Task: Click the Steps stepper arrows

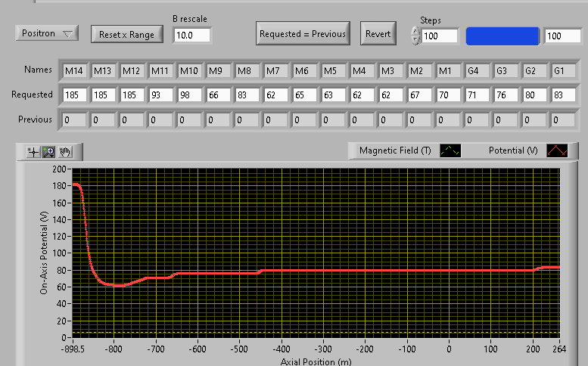Action: (415, 36)
